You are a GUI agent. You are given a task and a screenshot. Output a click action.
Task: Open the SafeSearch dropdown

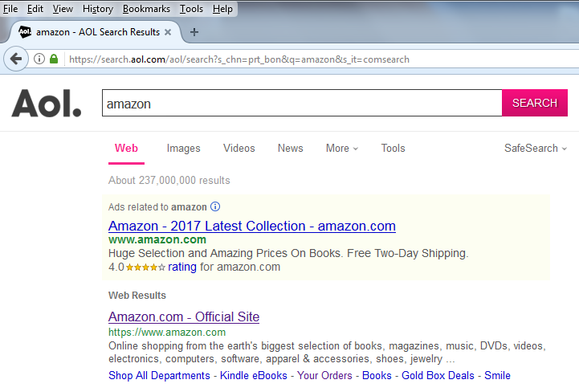coord(535,148)
